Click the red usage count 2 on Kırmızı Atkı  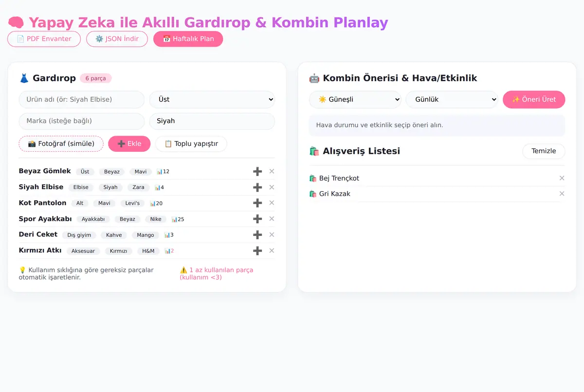pyautogui.click(x=169, y=251)
